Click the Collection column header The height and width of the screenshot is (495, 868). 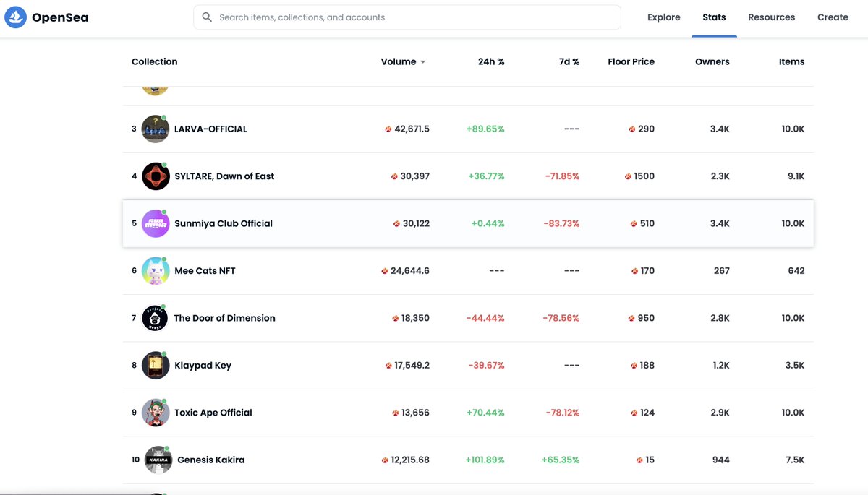(x=154, y=61)
